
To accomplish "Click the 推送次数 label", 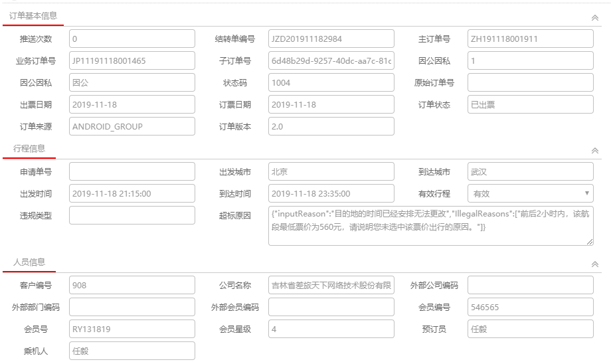I will click(36, 39).
